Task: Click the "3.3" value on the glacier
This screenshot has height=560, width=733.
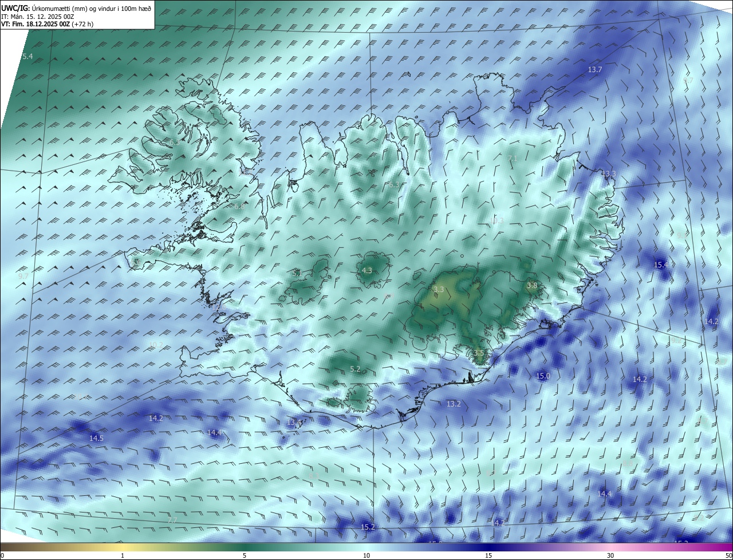Action: point(439,289)
